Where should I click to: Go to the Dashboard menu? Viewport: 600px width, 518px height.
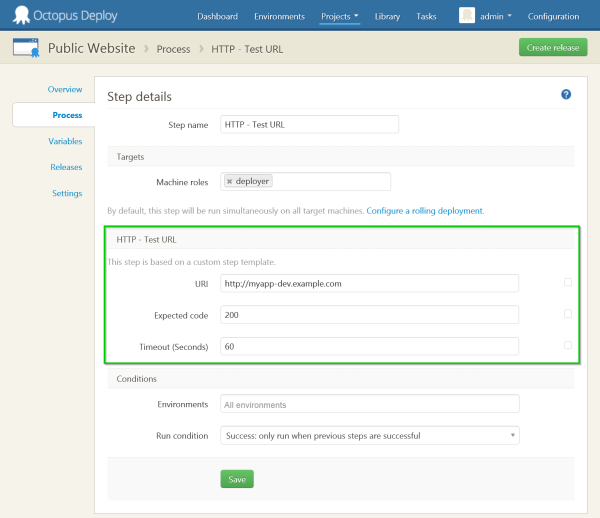(217, 17)
